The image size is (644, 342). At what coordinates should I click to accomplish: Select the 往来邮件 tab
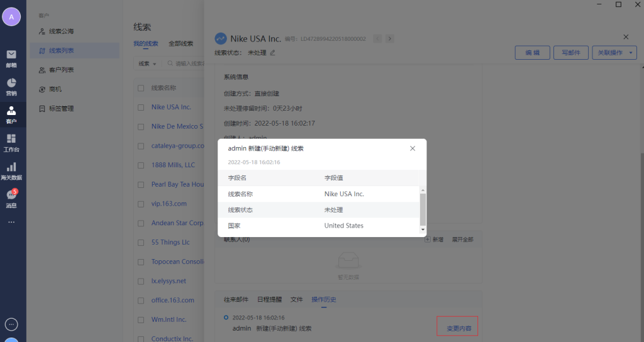coord(235,299)
